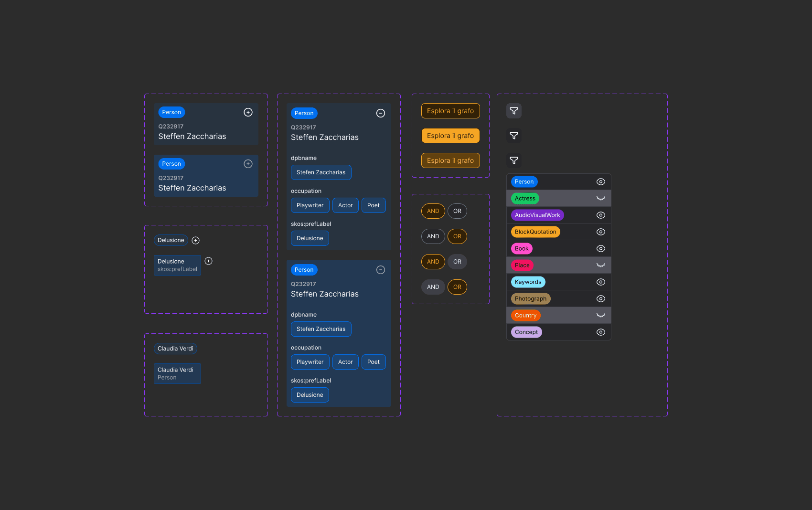Viewport: 812px width, 510px height.
Task: Select AND in the fourth AND/OR pair
Action: [x=433, y=287]
